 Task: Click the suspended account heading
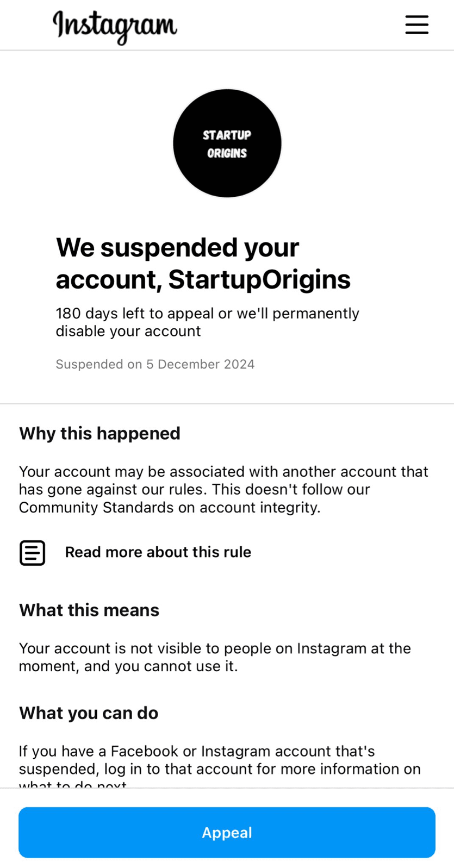(177, 248)
